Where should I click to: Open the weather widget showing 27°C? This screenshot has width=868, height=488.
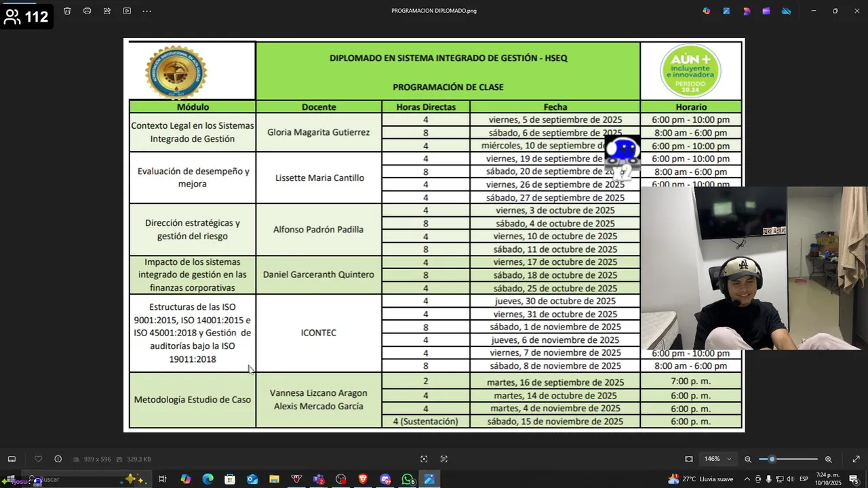pyautogui.click(x=701, y=479)
